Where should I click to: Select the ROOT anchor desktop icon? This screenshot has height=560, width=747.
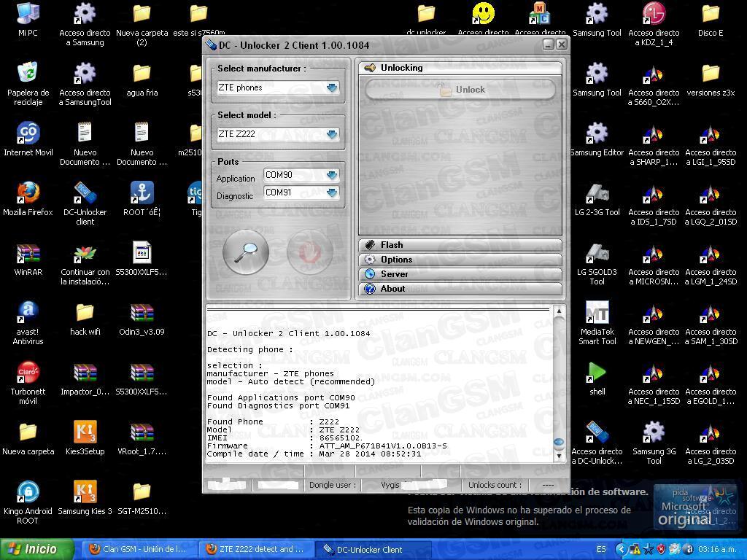coord(142,199)
